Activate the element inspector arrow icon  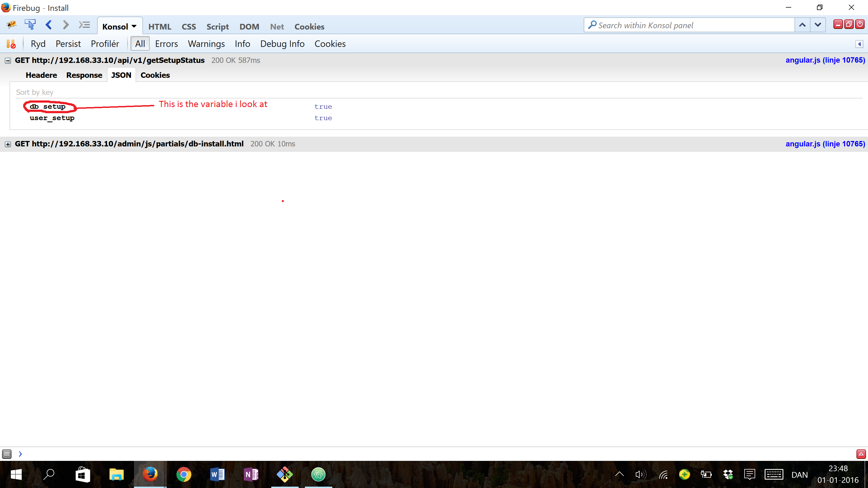click(30, 25)
